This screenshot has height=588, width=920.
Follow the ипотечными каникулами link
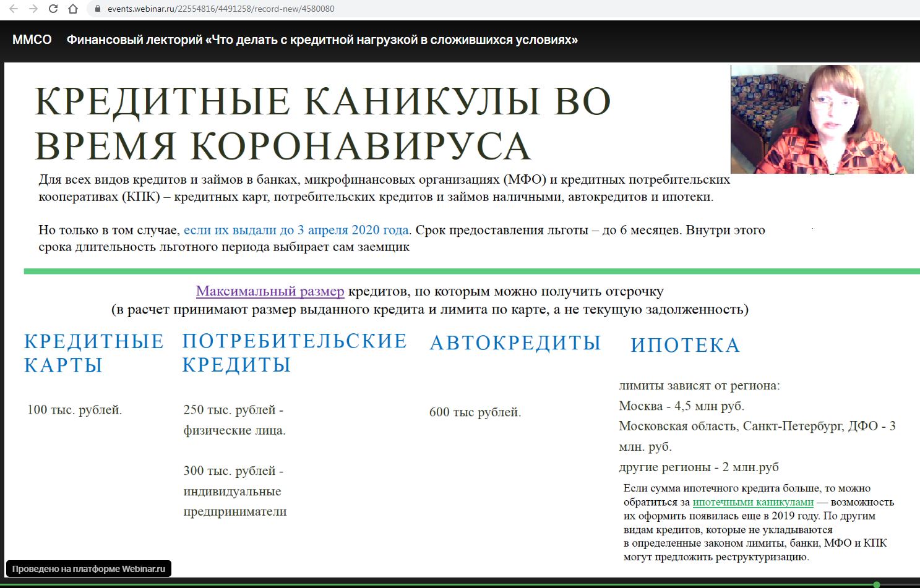[753, 502]
